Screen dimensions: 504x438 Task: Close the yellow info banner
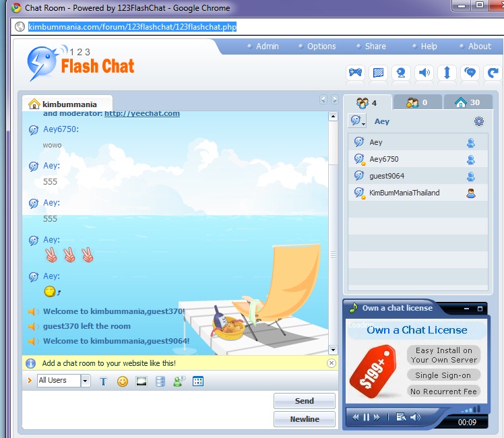click(x=332, y=363)
